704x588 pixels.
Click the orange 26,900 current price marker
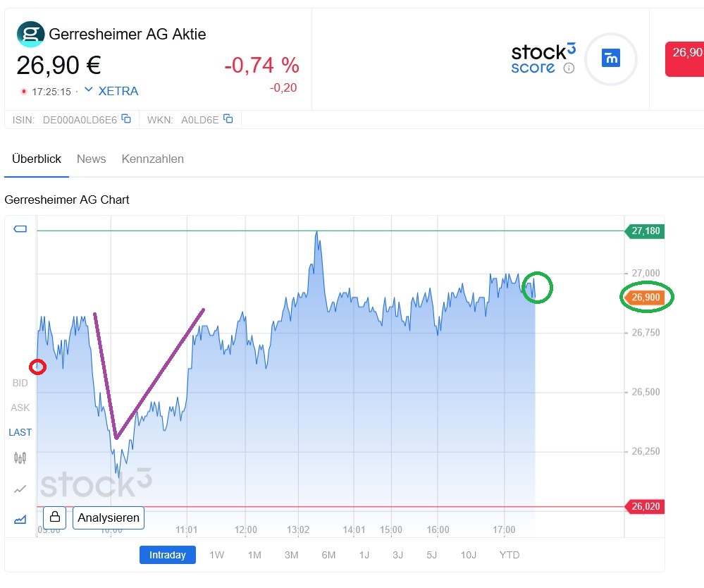(x=645, y=298)
